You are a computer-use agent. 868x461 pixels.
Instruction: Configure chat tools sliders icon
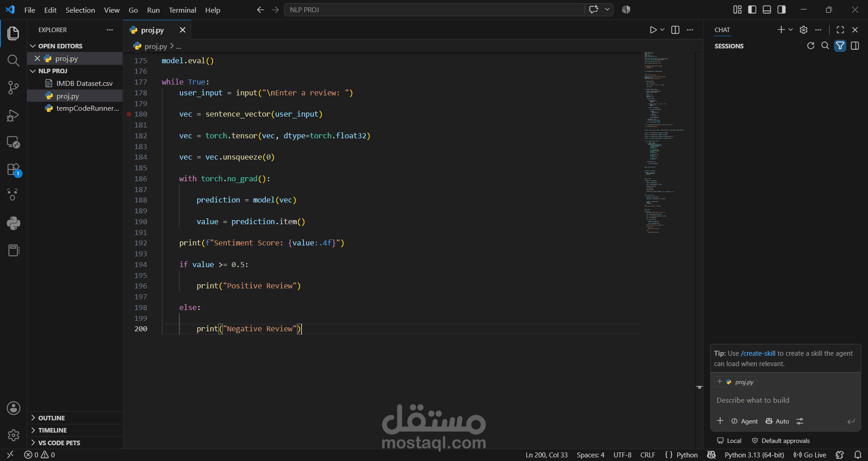[x=800, y=421]
